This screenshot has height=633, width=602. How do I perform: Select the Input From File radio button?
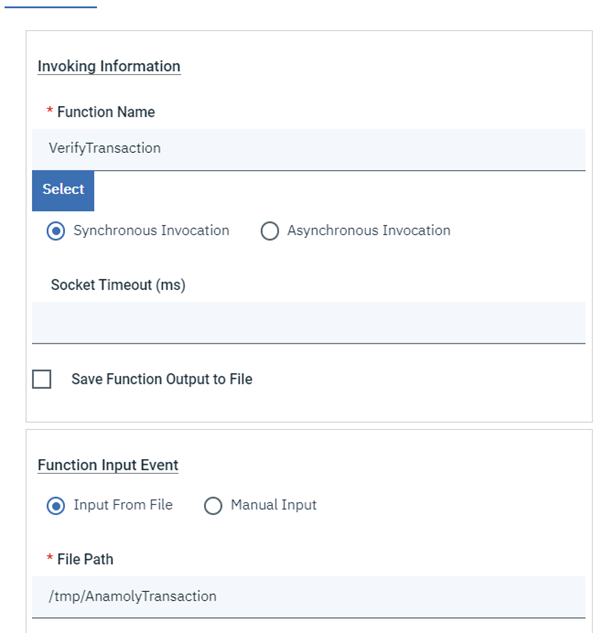(57, 506)
